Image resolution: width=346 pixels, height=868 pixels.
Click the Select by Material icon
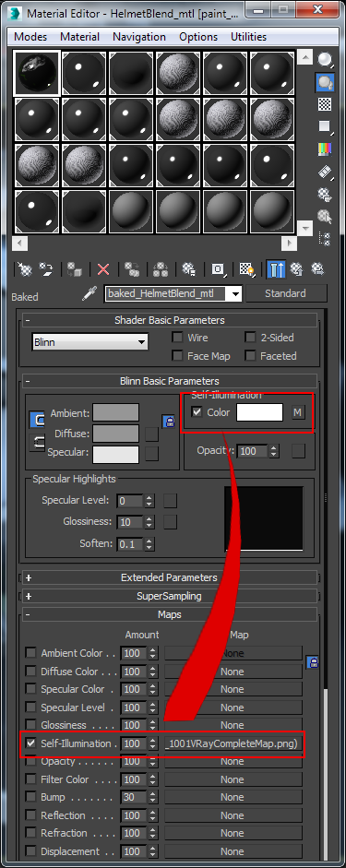[x=325, y=217]
